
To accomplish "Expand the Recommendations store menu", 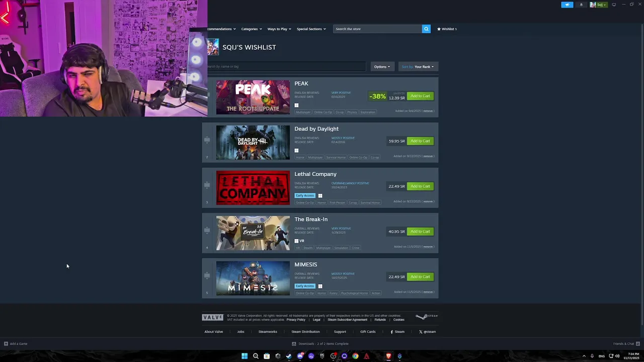I will tap(221, 29).
